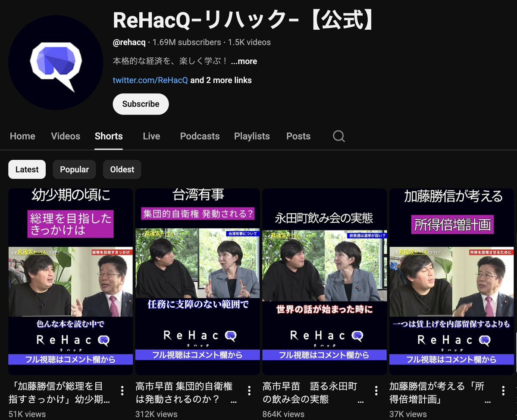
Task: Open three-dot menu for 高市早苗 語る永田町 short
Action: (376, 391)
